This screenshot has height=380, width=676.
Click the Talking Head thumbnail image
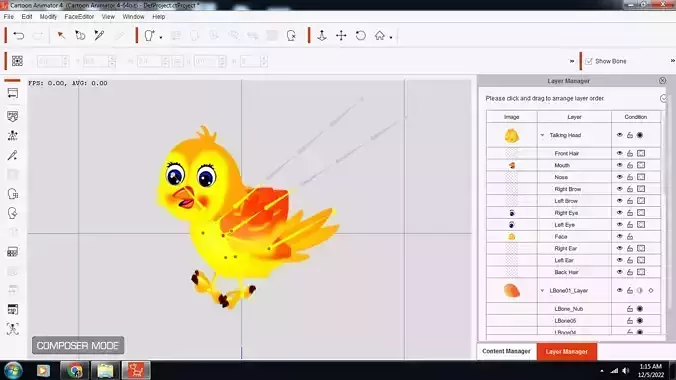tap(512, 136)
